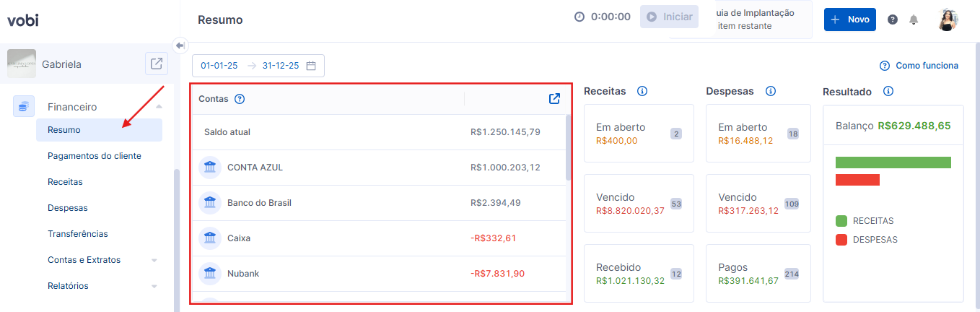Open Gabriela workspace external link icon

tap(157, 64)
